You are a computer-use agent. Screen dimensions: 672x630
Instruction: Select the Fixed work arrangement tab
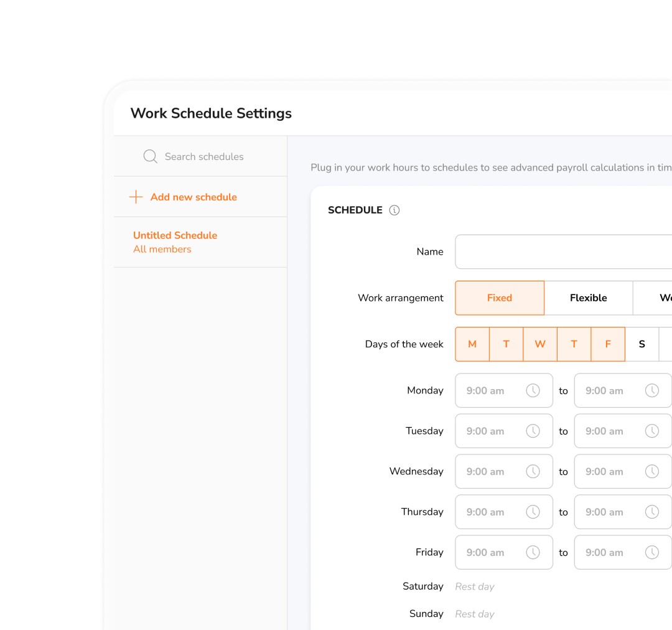(500, 298)
